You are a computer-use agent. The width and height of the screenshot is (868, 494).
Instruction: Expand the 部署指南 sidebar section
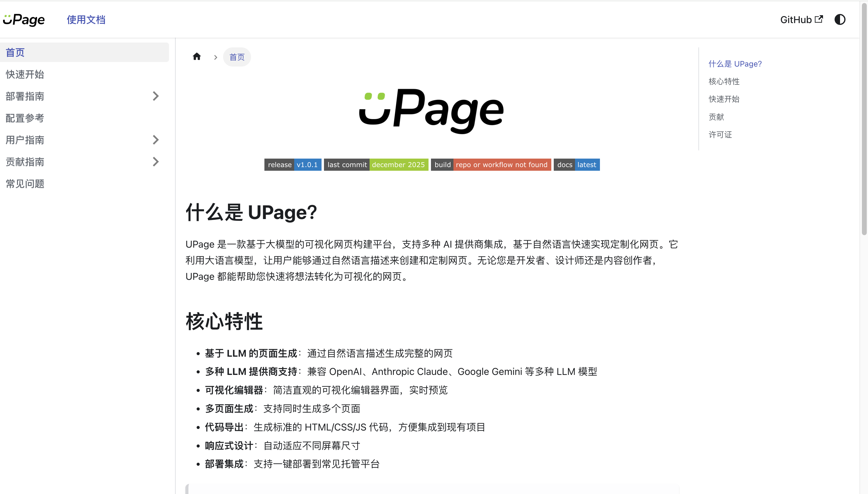155,96
